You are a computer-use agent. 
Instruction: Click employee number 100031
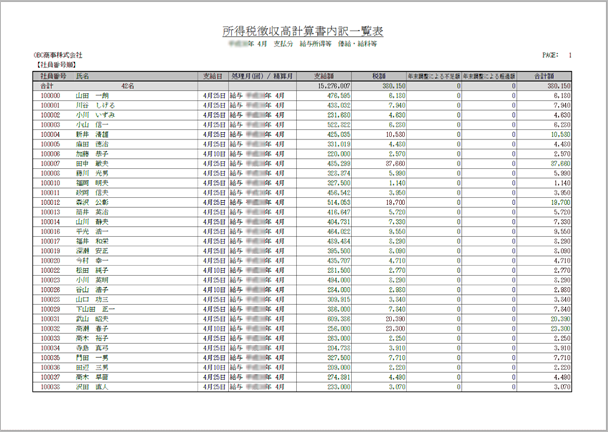click(50, 319)
